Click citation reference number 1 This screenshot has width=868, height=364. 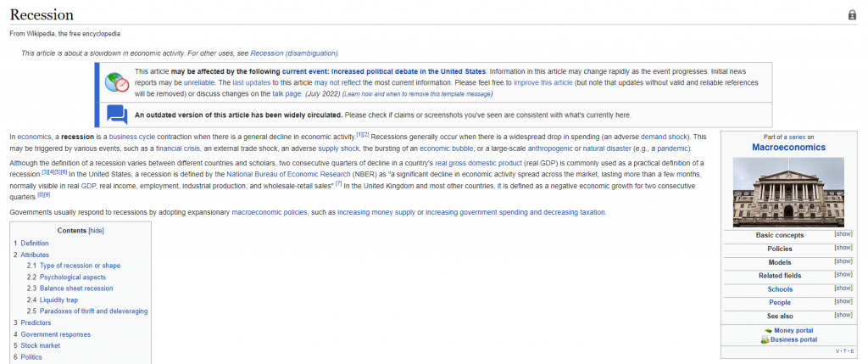point(359,134)
